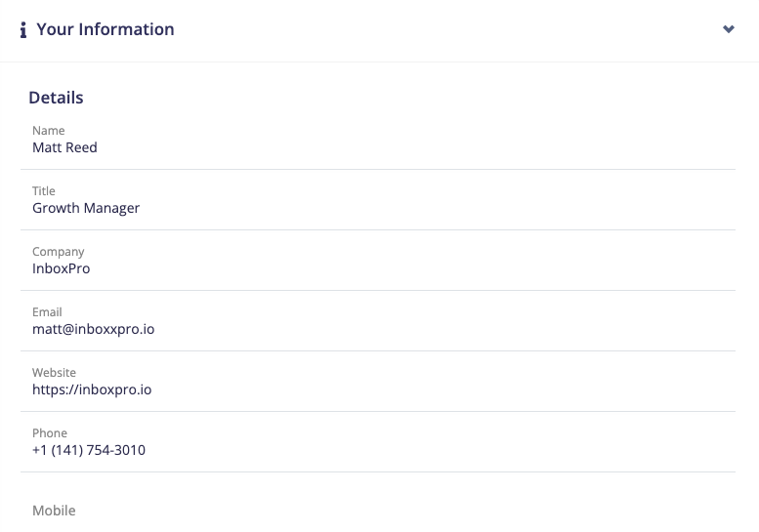759x532 pixels.
Task: Click the Website field label
Action: point(54,373)
